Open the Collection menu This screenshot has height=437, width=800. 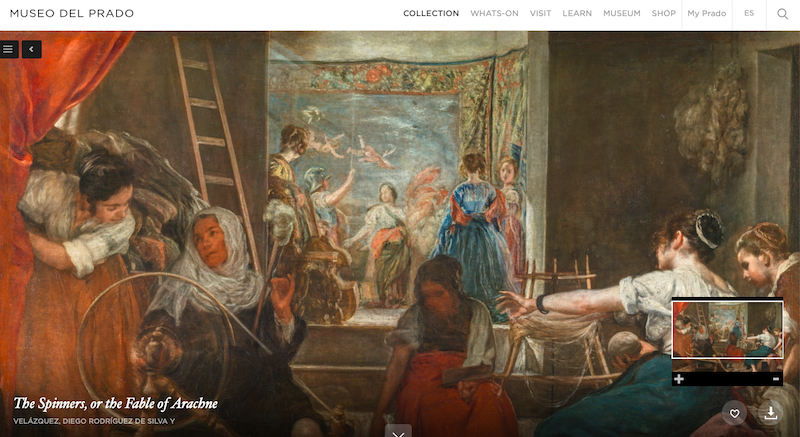pos(431,13)
